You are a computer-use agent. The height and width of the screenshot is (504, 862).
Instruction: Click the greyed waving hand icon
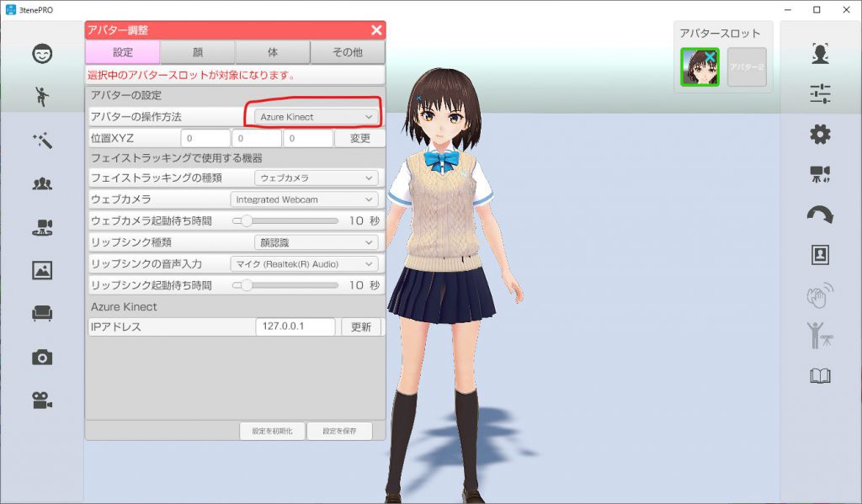tap(820, 295)
